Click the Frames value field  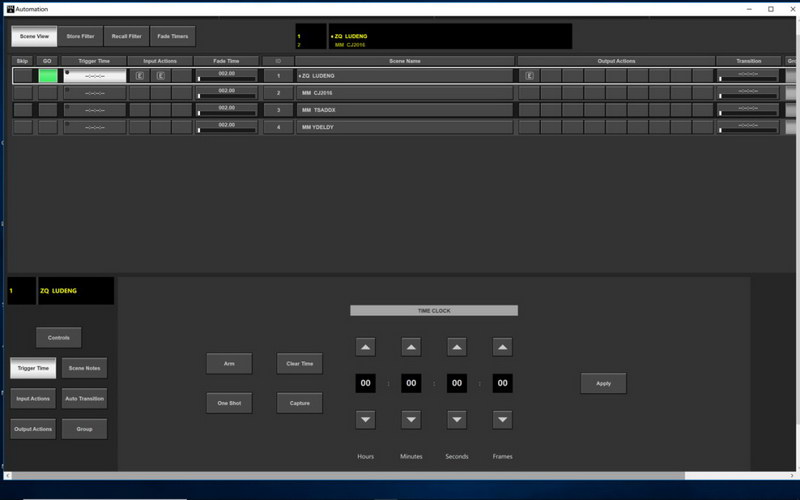click(503, 383)
